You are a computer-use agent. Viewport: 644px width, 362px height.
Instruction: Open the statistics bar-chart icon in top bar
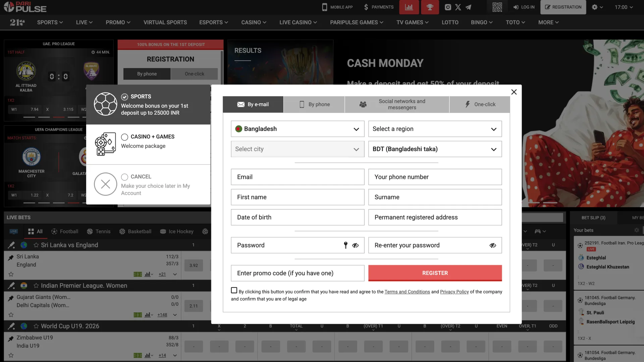click(409, 7)
